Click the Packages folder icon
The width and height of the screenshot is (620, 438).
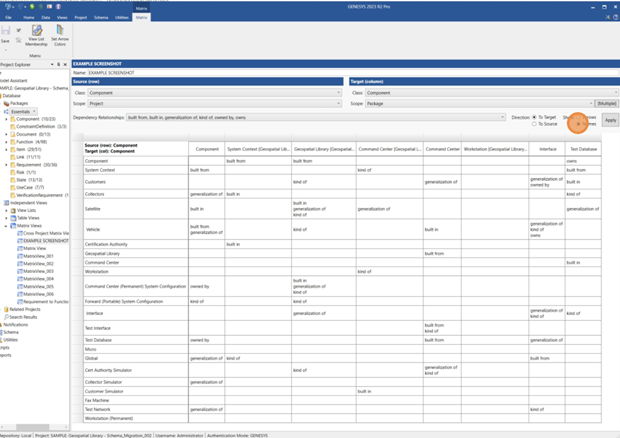pyautogui.click(x=7, y=103)
